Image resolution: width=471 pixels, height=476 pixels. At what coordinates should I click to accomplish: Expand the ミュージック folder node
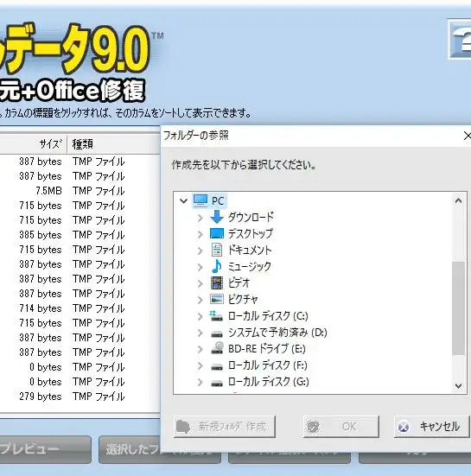tap(200, 267)
